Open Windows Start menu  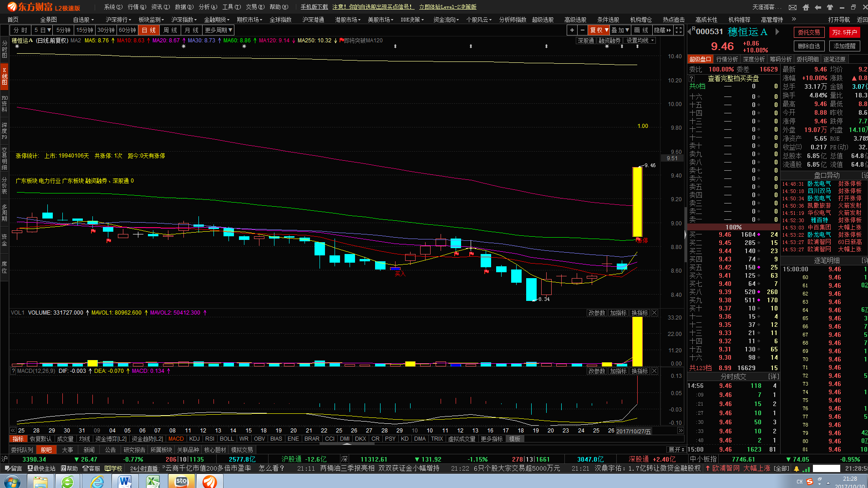(12, 481)
